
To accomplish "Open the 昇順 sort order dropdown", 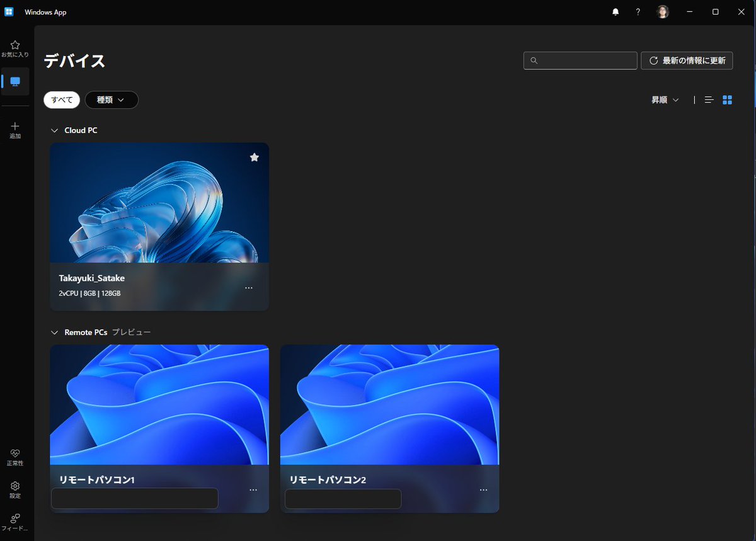I will pos(665,100).
